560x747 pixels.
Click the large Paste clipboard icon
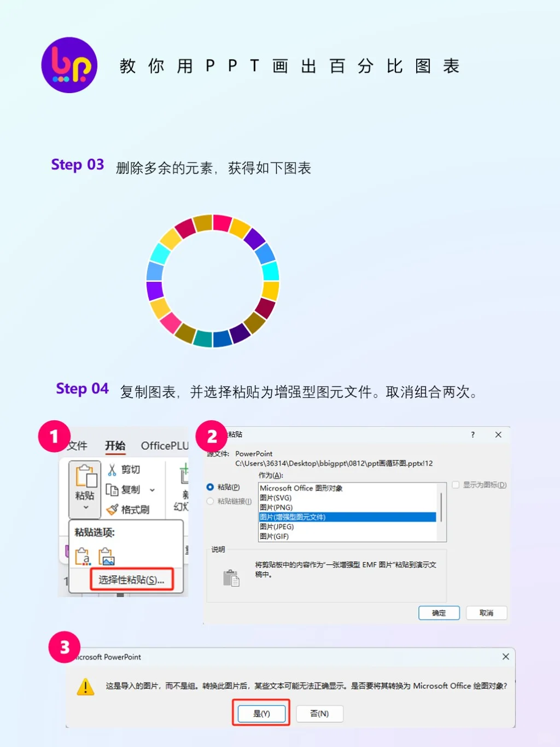click(x=85, y=476)
